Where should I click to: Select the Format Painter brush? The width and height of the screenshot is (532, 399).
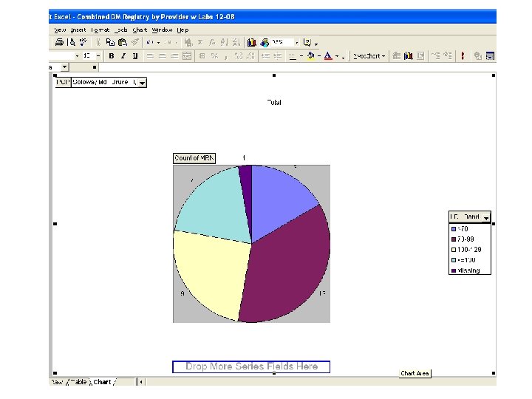tap(134, 42)
